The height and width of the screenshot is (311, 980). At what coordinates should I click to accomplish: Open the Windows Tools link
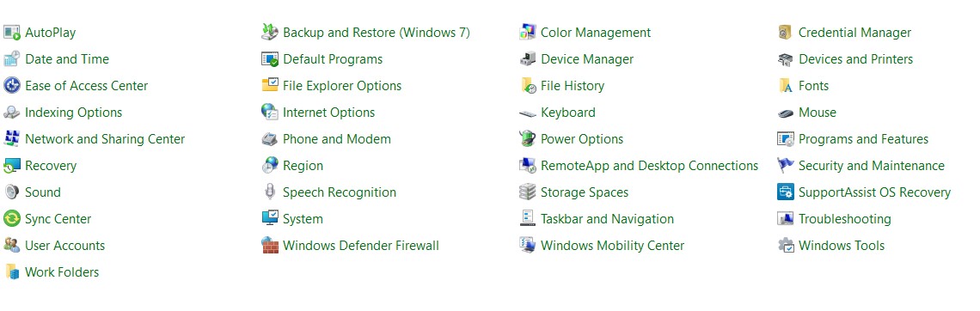(x=842, y=246)
